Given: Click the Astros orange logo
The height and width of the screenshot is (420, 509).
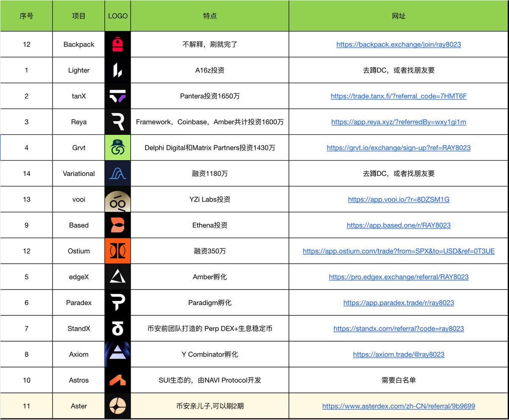Looking at the screenshot, I should (117, 380).
